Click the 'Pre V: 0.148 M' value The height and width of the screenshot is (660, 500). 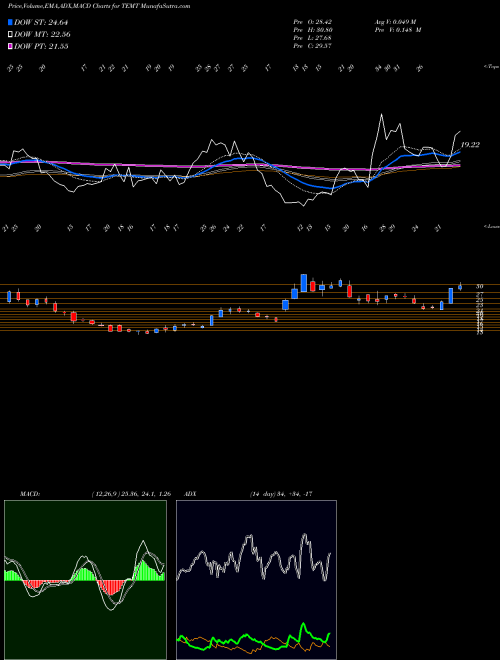pos(399,30)
